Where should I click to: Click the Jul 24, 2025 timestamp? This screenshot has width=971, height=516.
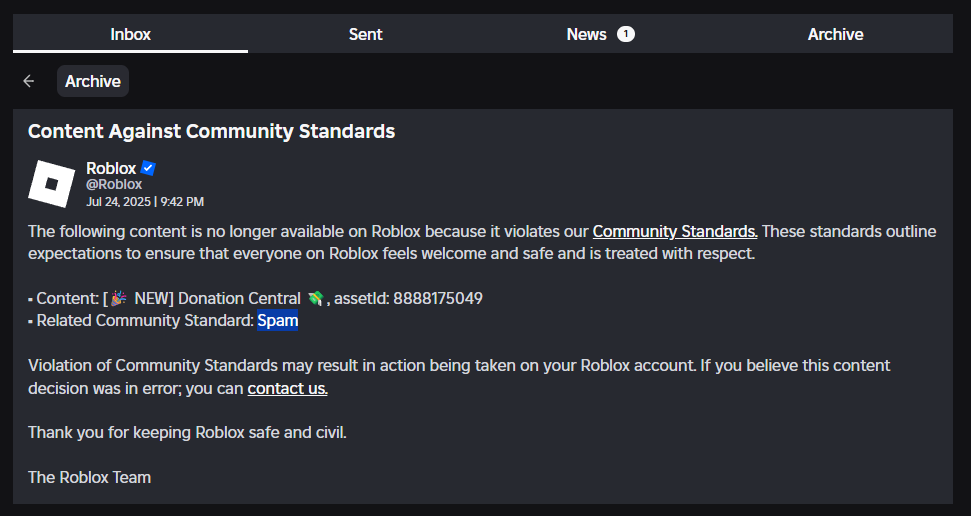coord(145,202)
